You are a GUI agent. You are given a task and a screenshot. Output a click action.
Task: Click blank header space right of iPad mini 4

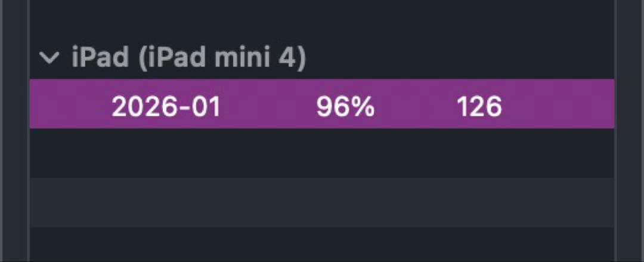coord(459,58)
